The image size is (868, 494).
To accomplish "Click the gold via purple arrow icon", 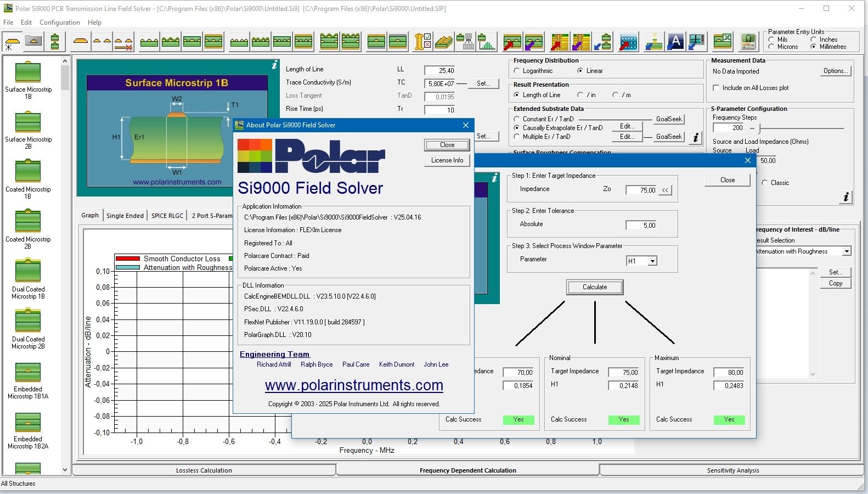I will coord(581,42).
